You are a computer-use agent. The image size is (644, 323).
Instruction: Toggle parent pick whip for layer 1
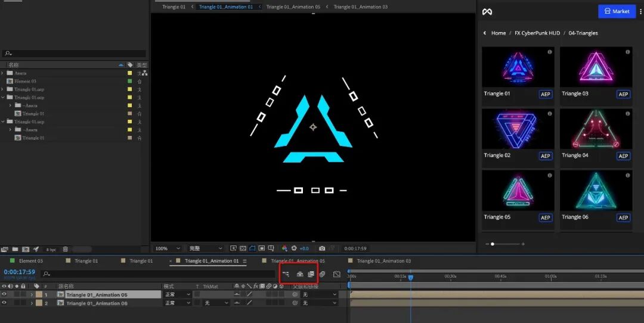(x=295, y=294)
